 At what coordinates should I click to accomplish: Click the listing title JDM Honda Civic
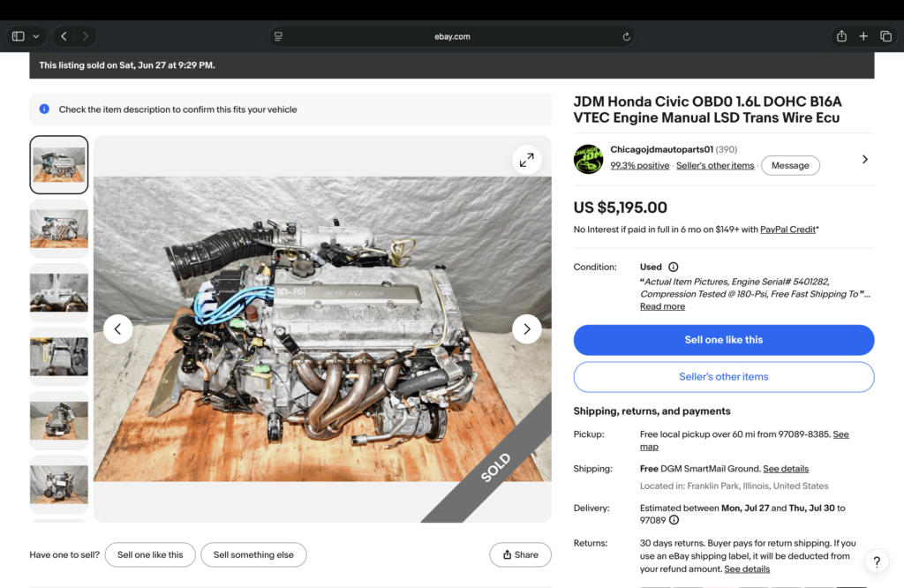click(x=707, y=109)
